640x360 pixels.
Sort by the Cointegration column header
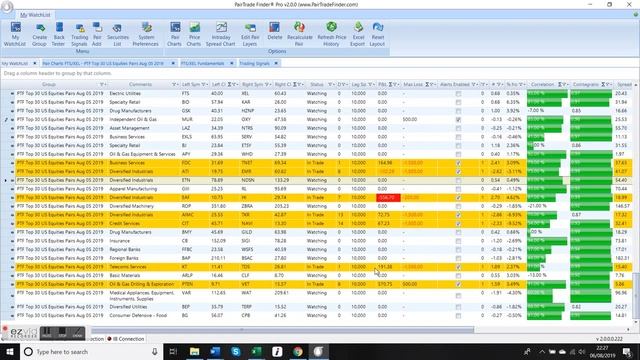coord(585,84)
